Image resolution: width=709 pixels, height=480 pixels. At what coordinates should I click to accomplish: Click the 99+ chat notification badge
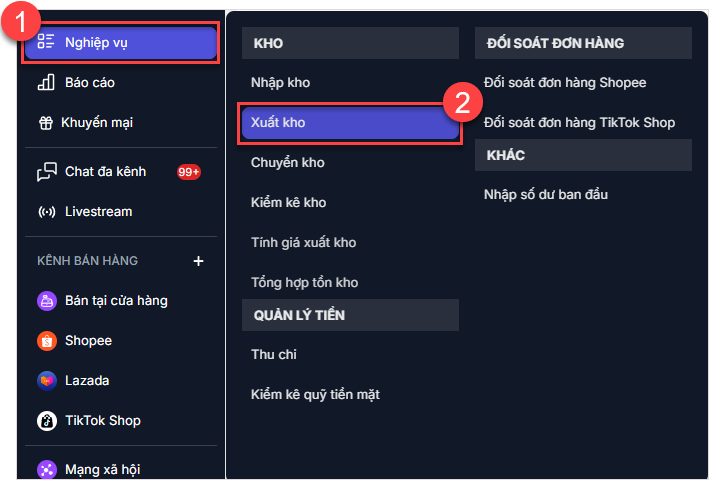[x=189, y=171]
